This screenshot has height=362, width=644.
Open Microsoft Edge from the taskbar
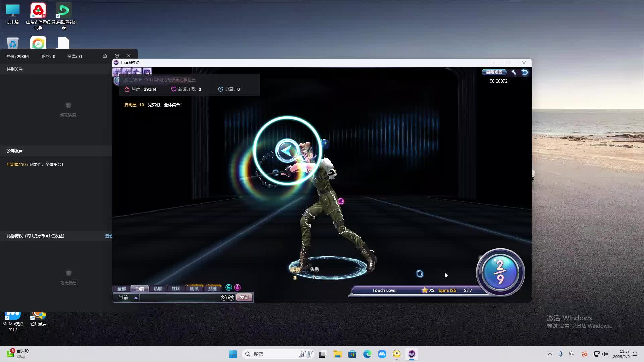click(367, 354)
